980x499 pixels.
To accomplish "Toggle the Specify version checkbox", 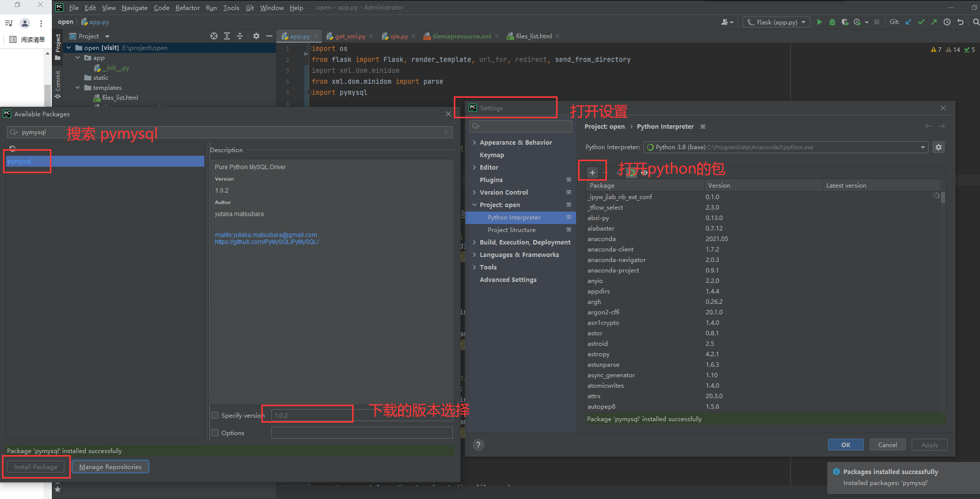I will [215, 415].
